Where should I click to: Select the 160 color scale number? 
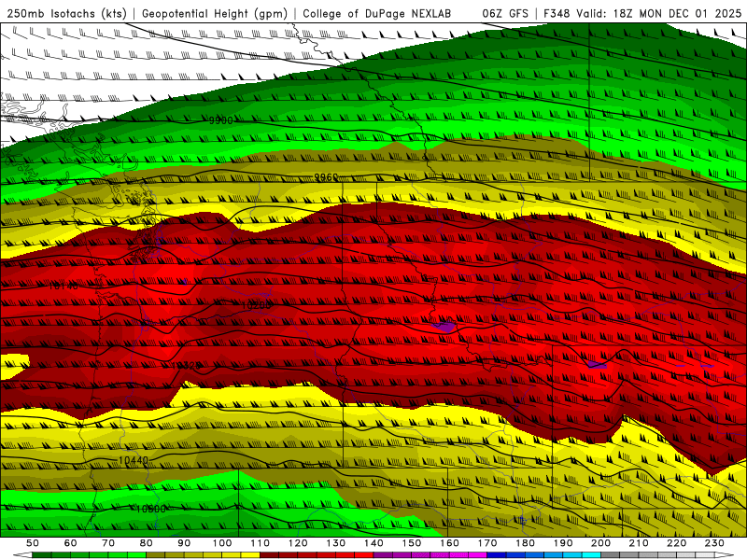[449, 543]
